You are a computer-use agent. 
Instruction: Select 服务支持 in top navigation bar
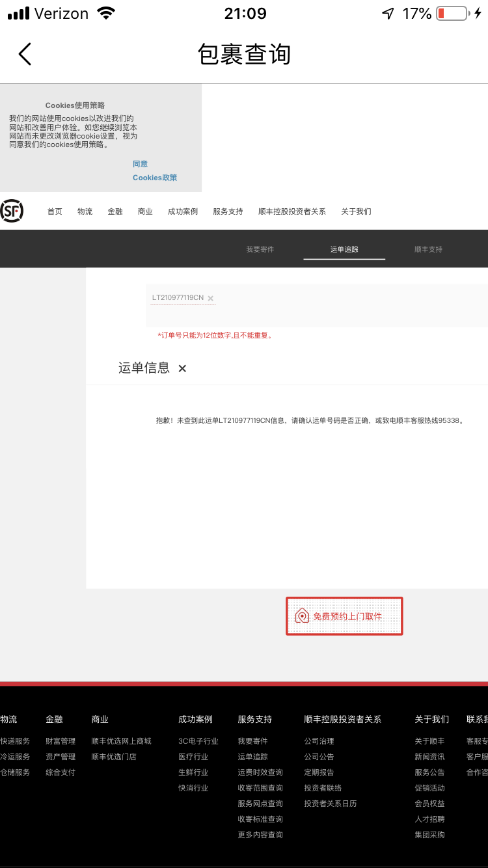(228, 211)
